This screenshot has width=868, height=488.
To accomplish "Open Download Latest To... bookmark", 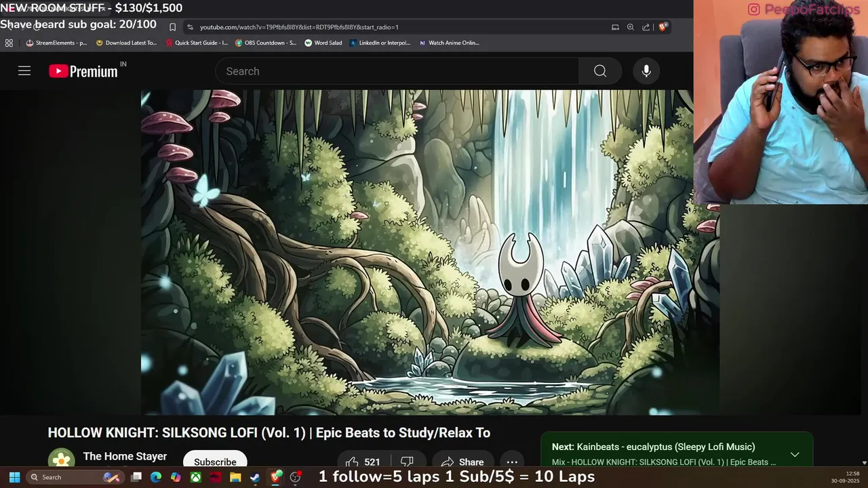I will pos(126,43).
